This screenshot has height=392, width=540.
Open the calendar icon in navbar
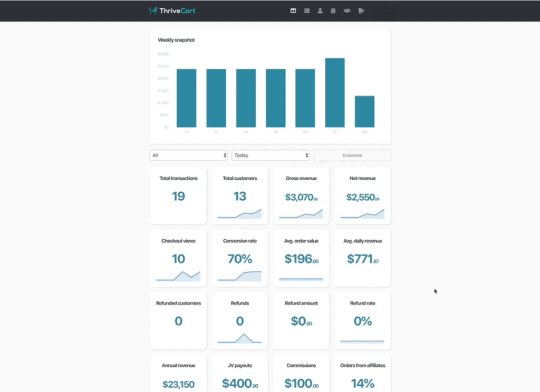tap(333, 11)
